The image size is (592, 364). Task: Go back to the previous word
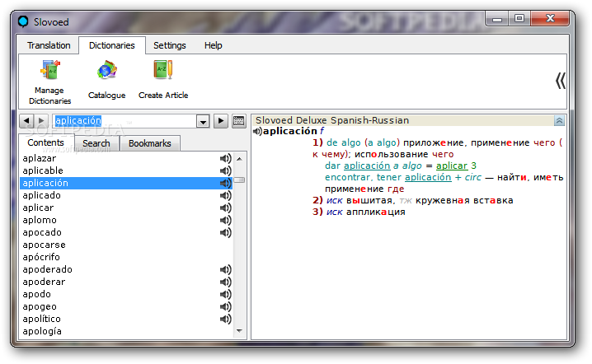click(26, 121)
